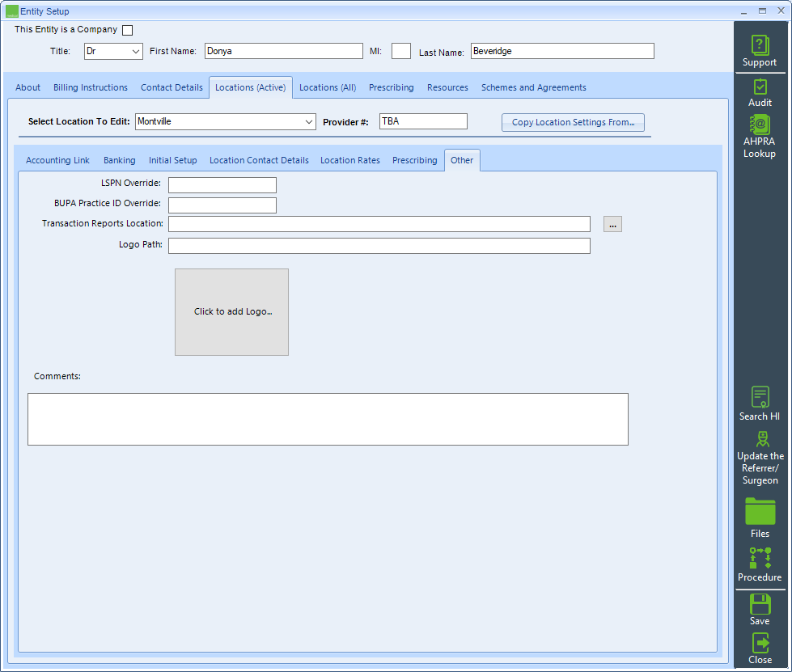Click the LSPN Override field

tap(222, 185)
